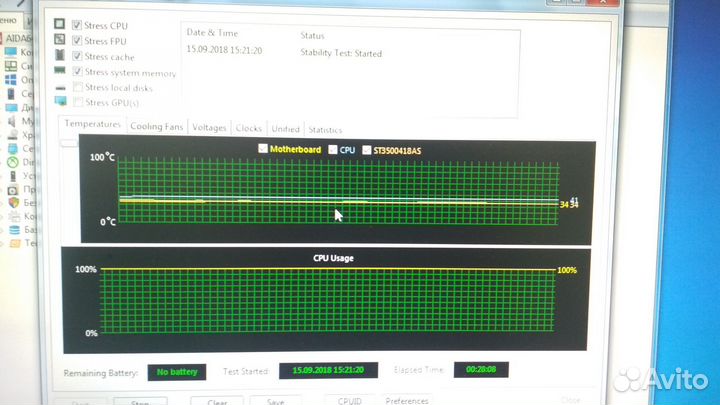
Task: Open the Voltages tab
Action: point(209,128)
